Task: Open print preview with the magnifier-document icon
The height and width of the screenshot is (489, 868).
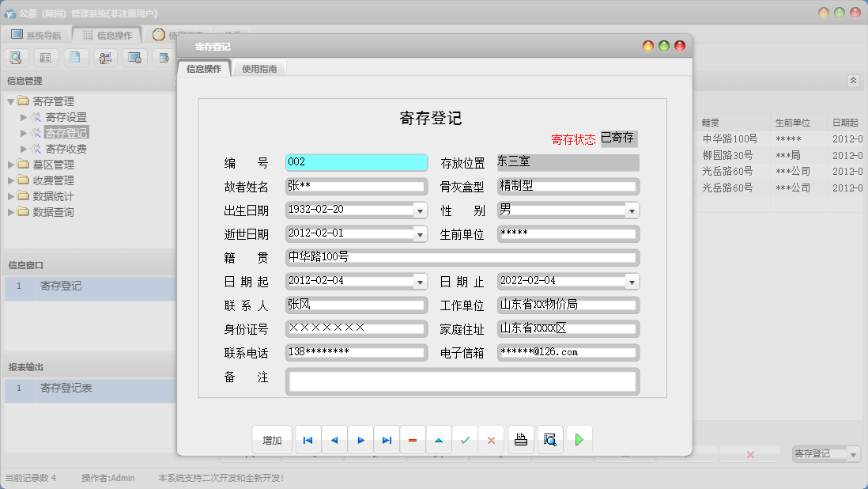Action: tap(548, 439)
